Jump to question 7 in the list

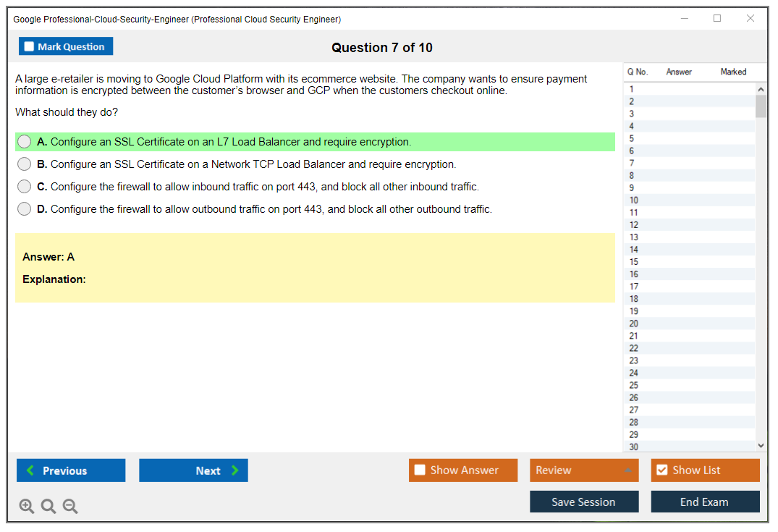[688, 163]
